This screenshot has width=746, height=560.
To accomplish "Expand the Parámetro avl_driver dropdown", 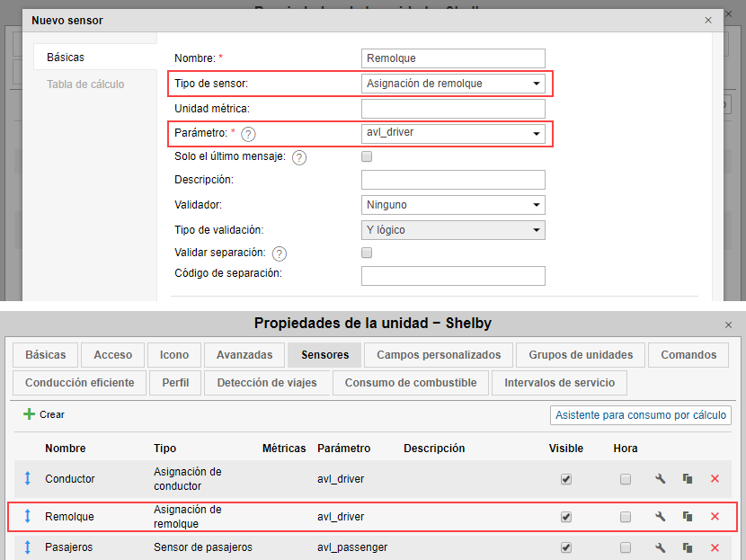I will [453, 133].
